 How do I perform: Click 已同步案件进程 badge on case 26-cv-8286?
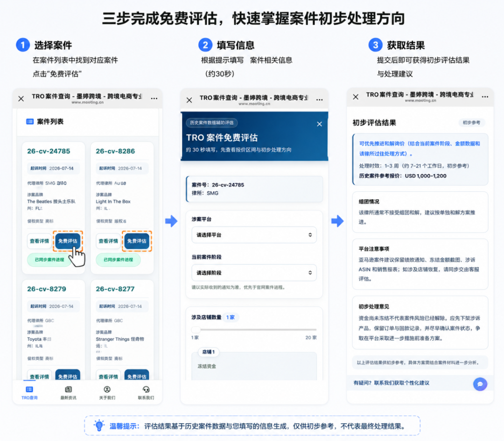pyautogui.click(x=118, y=260)
